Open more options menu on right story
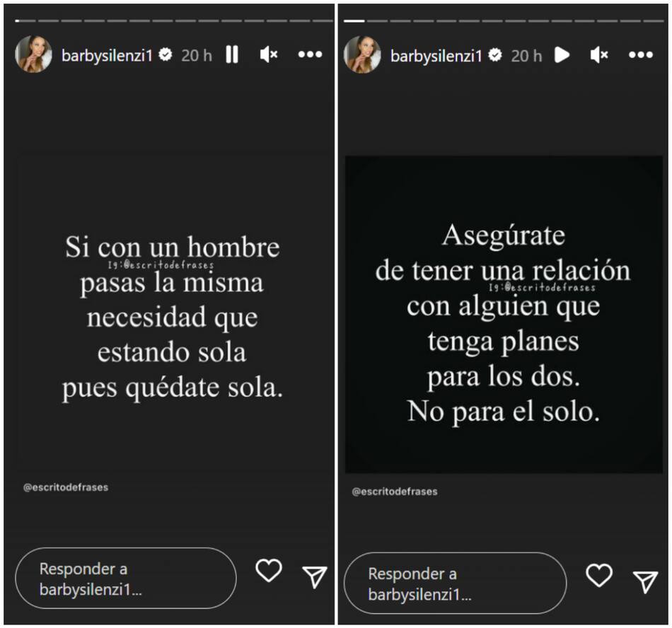Image resolution: width=672 pixels, height=628 pixels. point(640,55)
